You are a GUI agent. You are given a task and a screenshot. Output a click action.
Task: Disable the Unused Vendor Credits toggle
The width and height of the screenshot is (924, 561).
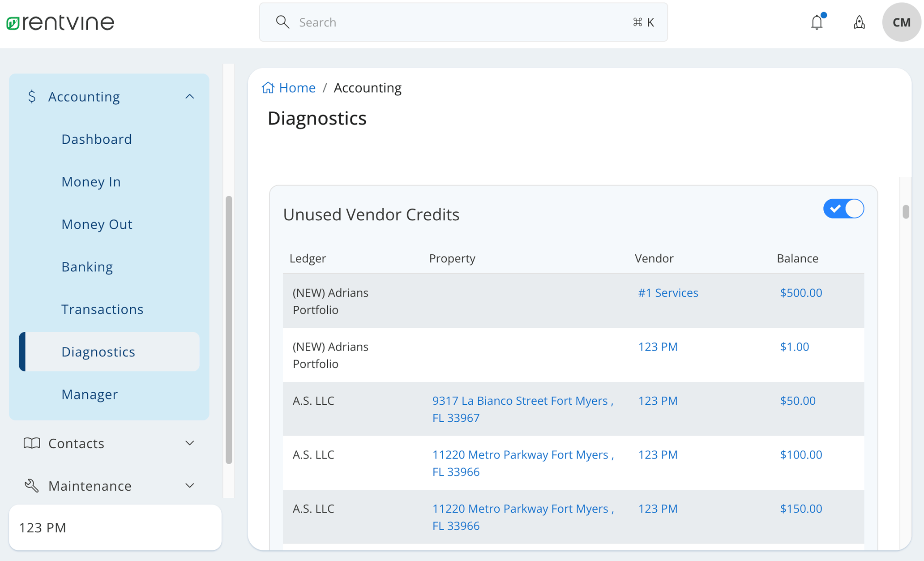pos(843,208)
